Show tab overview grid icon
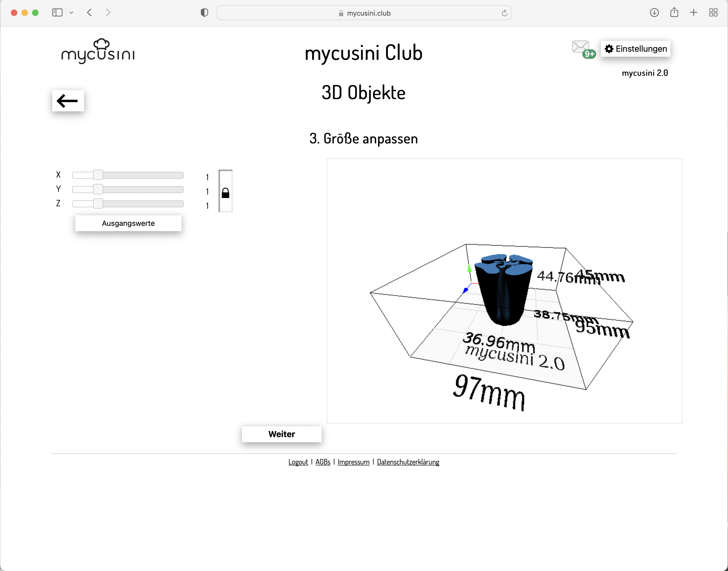Viewport: 728px width, 571px height. pos(713,13)
